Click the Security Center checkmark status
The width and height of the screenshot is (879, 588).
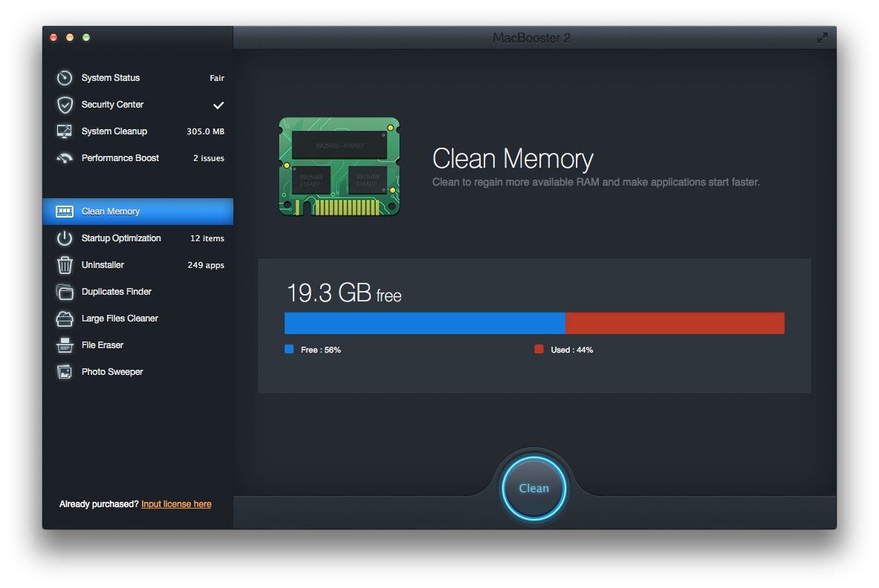tap(218, 105)
